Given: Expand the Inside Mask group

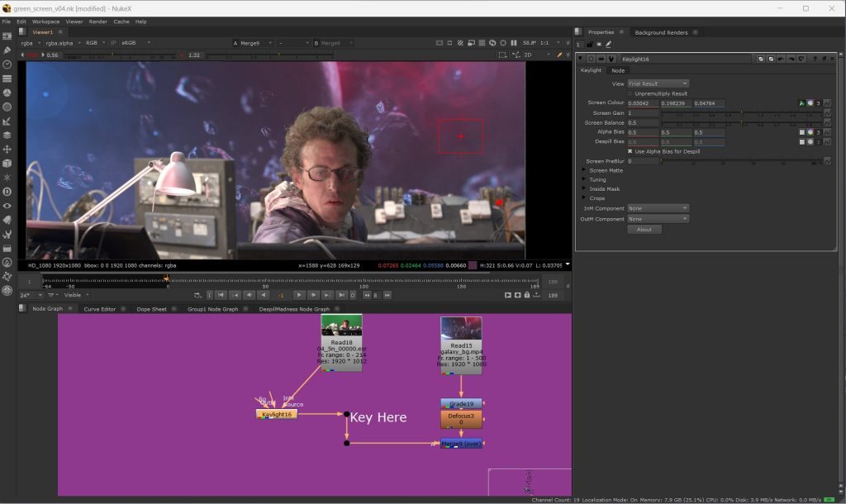Looking at the screenshot, I should coord(584,189).
